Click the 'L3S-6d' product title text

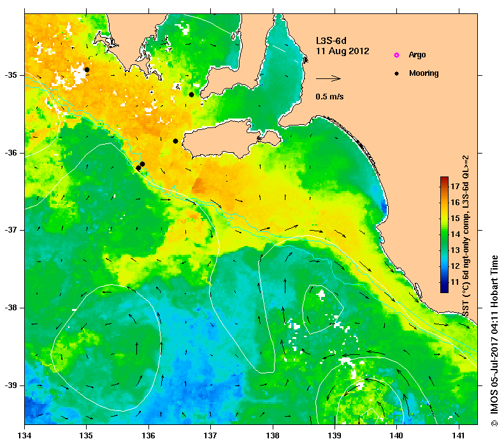(x=331, y=41)
